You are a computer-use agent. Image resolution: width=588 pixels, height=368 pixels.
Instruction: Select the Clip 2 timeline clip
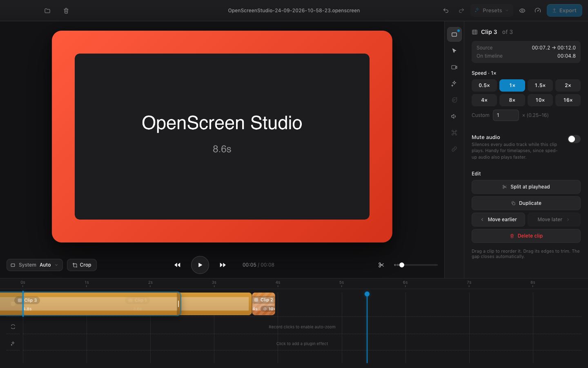(264, 304)
